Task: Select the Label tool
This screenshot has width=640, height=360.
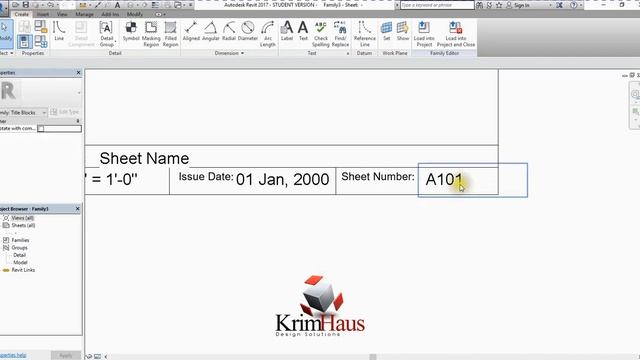Action: coord(287,31)
